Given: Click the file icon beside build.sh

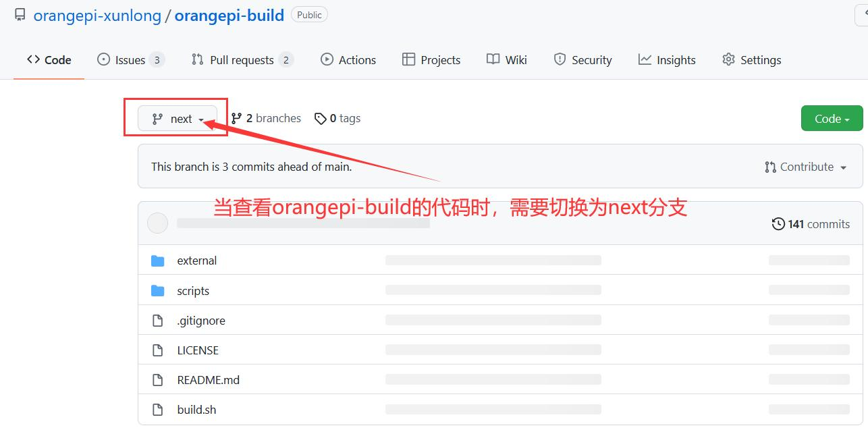Looking at the screenshot, I should [157, 409].
